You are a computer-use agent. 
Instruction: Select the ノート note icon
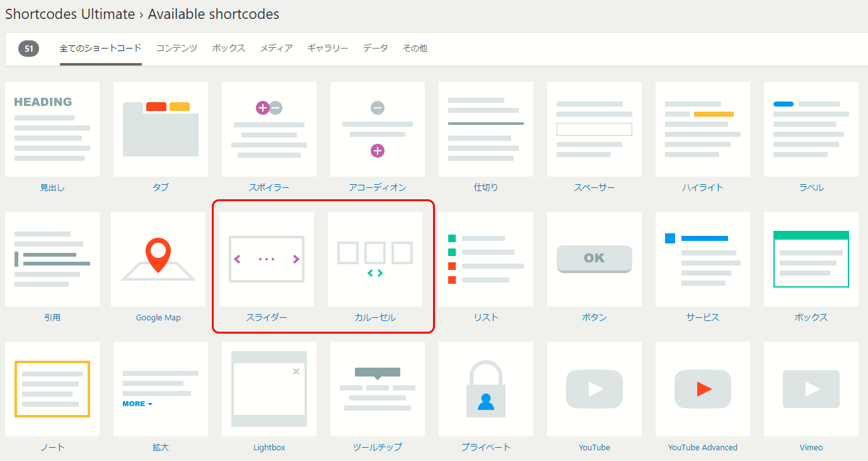(x=52, y=389)
